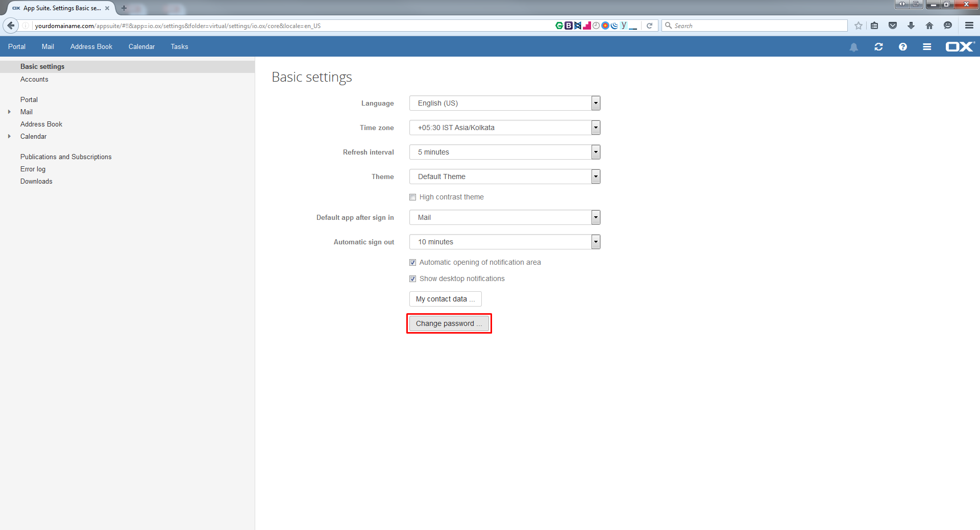Open Address Book in top navigation
This screenshot has width=980, height=530.
(91, 46)
